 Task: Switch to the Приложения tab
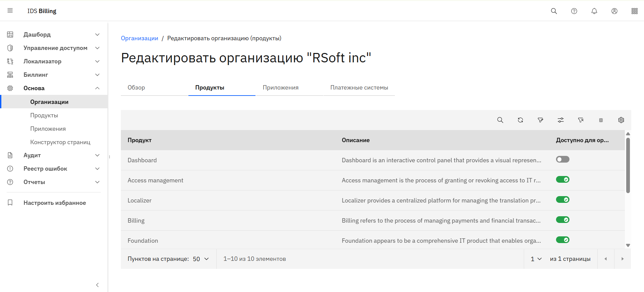coord(280,87)
